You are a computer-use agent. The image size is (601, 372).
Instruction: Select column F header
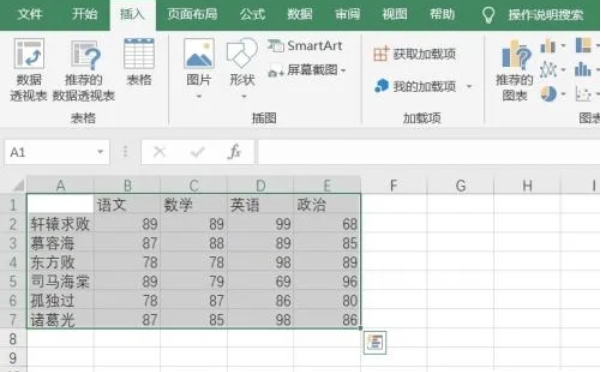pos(394,186)
